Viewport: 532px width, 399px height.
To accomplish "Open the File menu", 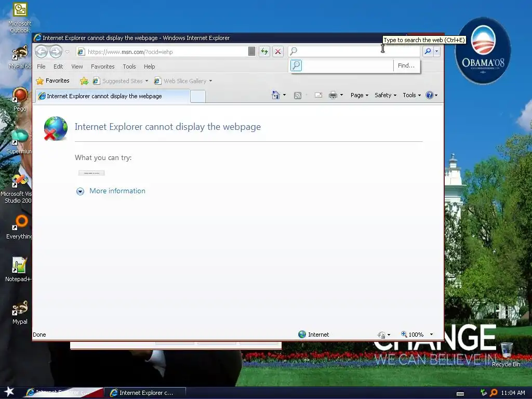I will 41,66.
